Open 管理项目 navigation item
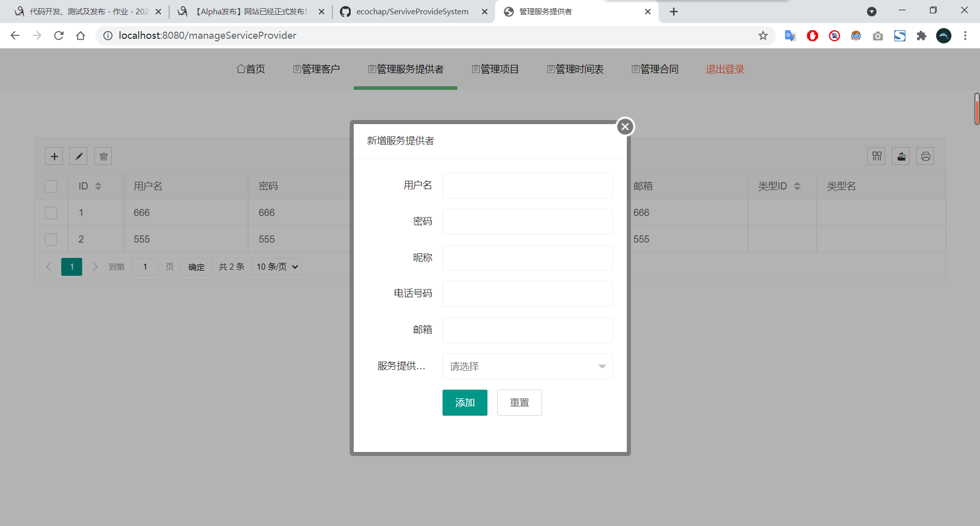The image size is (980, 526). point(495,69)
